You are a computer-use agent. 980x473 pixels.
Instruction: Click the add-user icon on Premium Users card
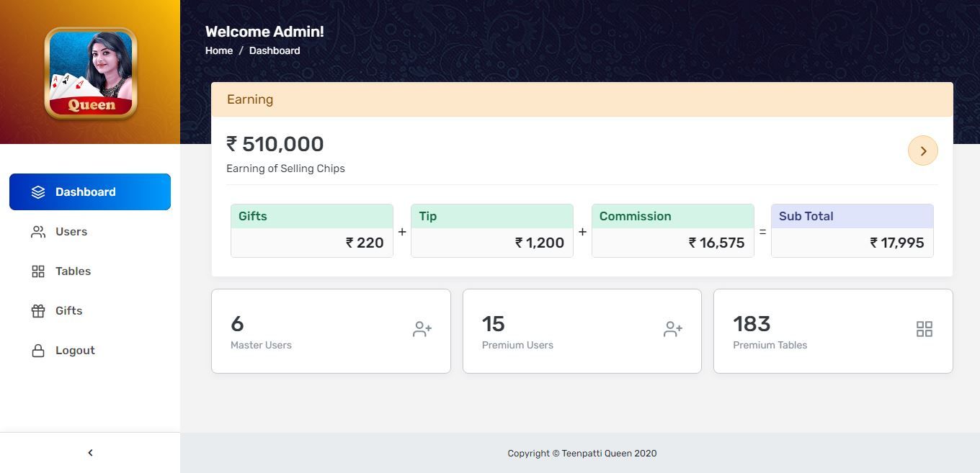673,329
